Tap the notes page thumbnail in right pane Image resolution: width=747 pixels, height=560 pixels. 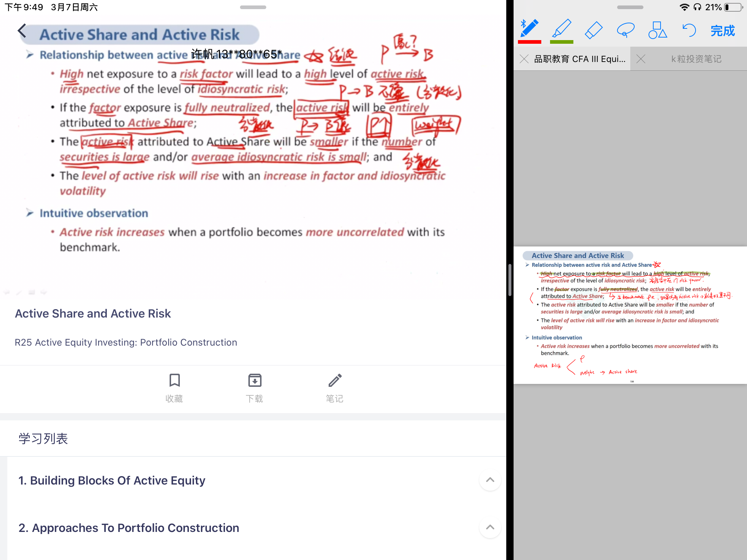(x=630, y=315)
